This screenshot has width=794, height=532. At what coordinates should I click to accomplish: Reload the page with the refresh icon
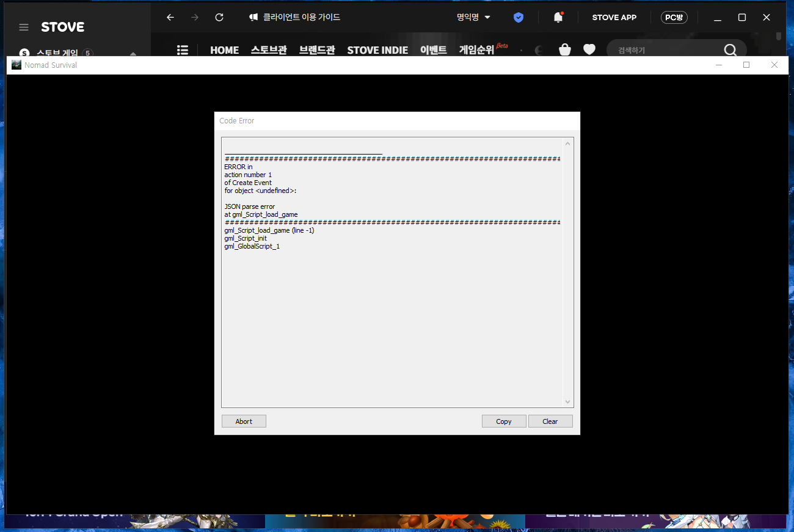pos(219,18)
